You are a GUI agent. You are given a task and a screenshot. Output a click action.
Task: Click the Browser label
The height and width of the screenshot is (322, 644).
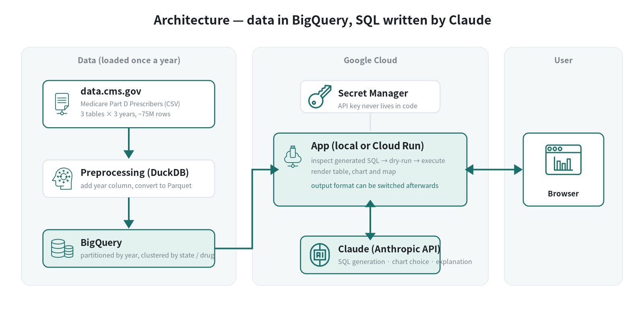point(563,194)
